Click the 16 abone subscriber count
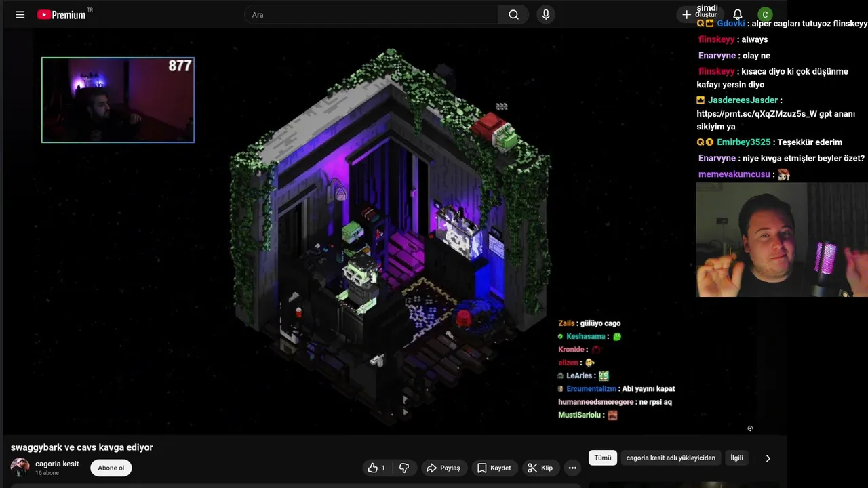 coord(47,473)
